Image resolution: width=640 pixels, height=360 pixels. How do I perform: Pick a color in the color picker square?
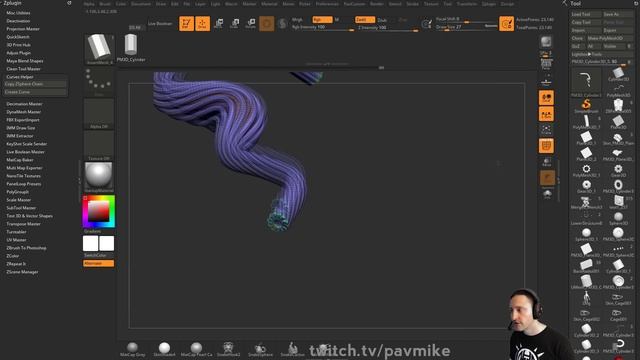(x=99, y=211)
